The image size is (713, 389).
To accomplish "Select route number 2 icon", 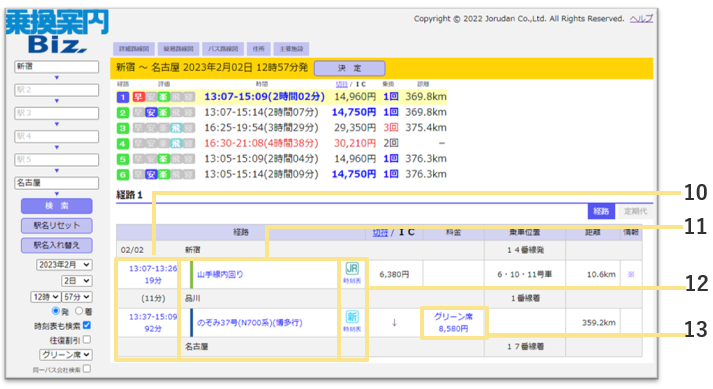I will pos(123,112).
